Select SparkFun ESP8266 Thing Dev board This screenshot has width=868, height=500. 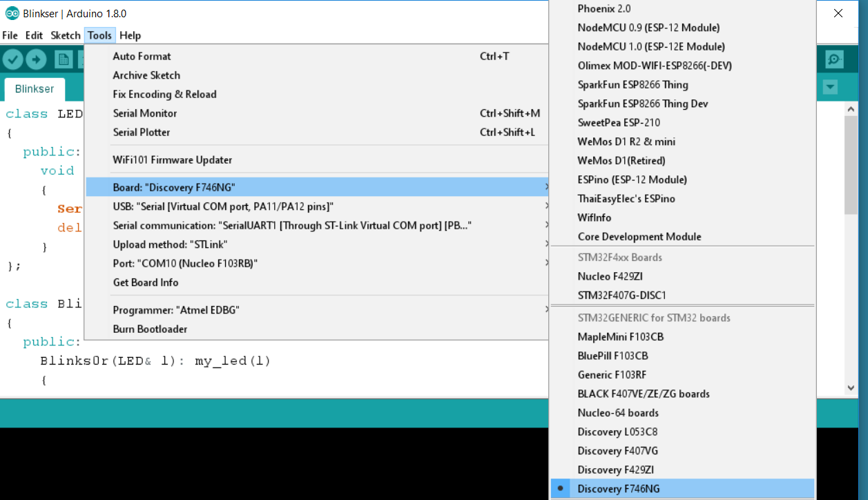pyautogui.click(x=682, y=104)
